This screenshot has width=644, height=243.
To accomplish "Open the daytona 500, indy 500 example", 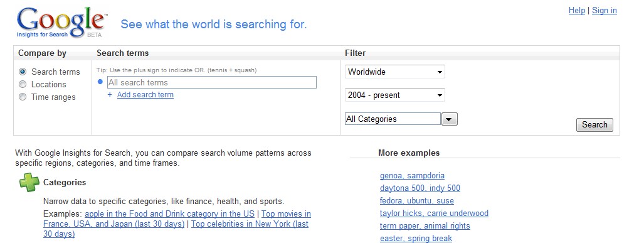I will point(420,188).
